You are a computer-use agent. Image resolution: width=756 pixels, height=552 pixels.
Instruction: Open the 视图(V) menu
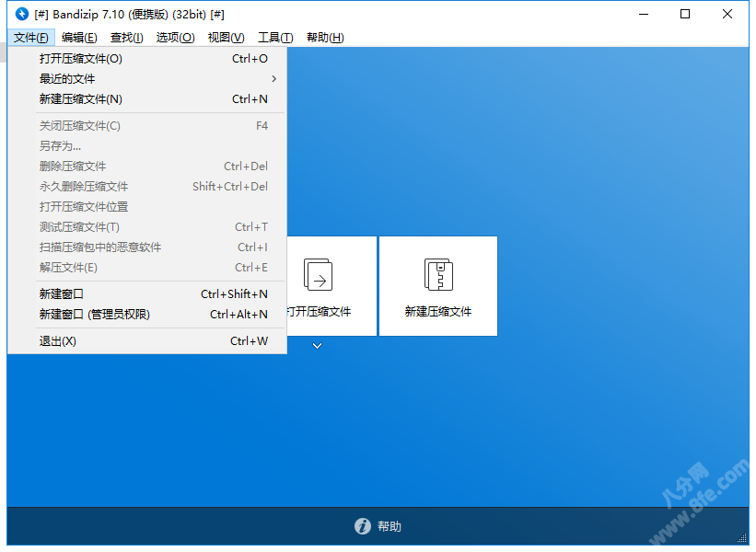pyautogui.click(x=226, y=38)
